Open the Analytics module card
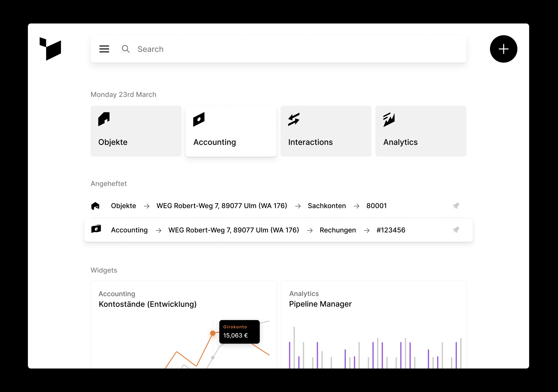This screenshot has width=558, height=392. tap(421, 131)
